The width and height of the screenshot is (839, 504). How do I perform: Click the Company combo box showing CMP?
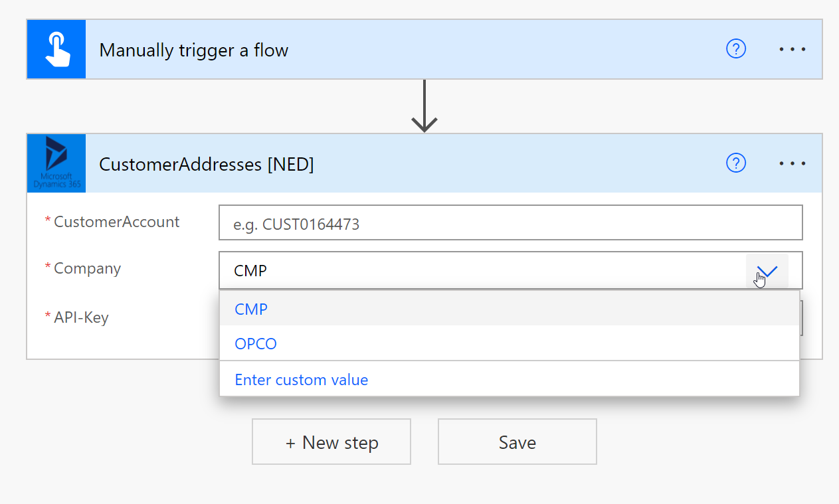[x=510, y=270]
